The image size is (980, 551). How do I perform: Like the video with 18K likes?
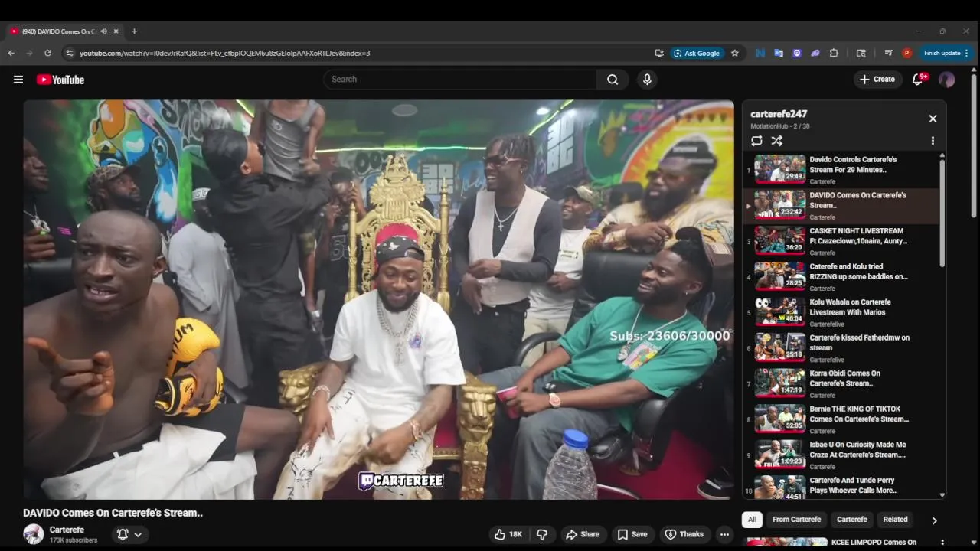click(508, 534)
